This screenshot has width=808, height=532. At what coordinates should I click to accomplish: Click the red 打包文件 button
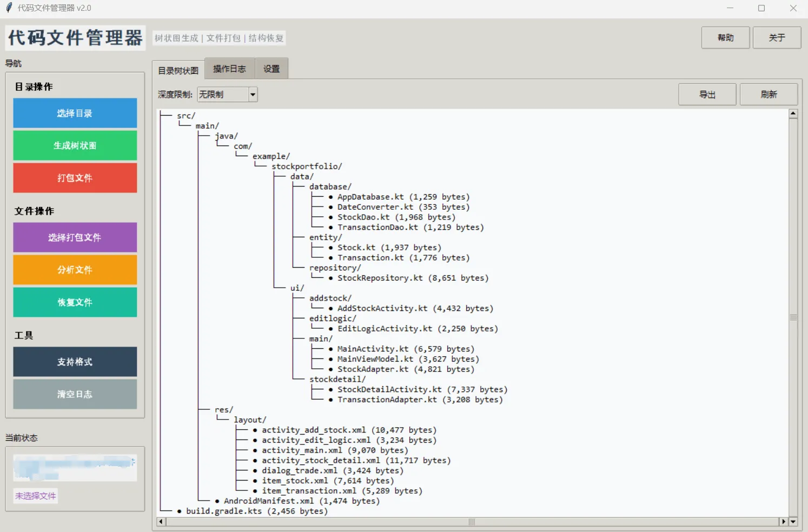pos(75,178)
